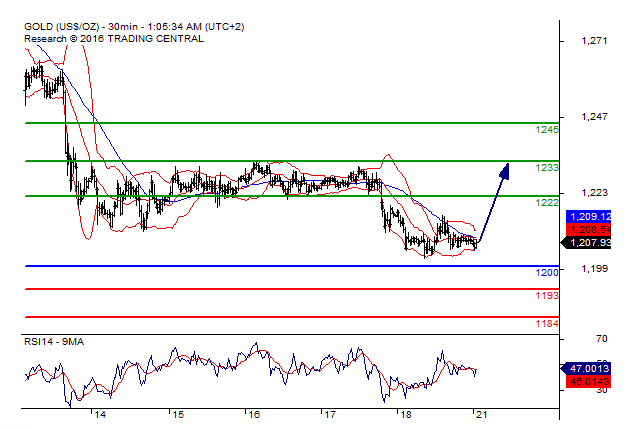Click the 'Research © 2016 TRADING CENTRAL' text
The height and width of the screenshot is (429, 630).
[x=114, y=39]
